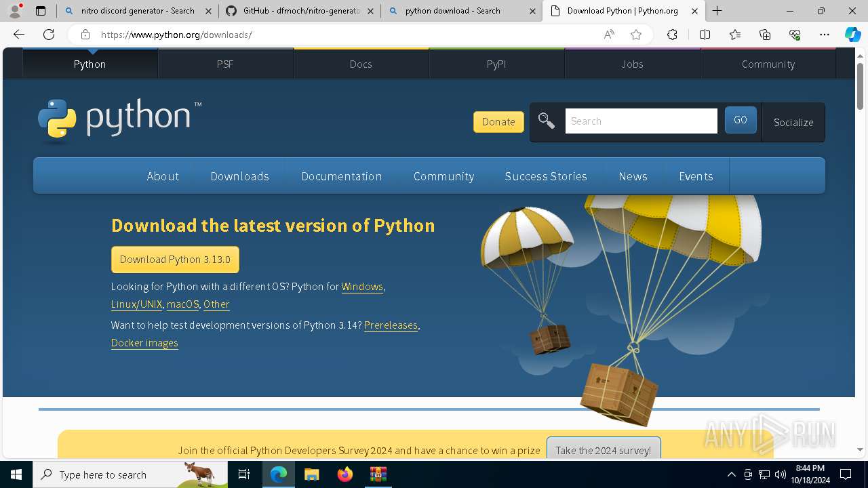Open the PyPI top navigation tab
The height and width of the screenshot is (488, 868).
click(496, 64)
